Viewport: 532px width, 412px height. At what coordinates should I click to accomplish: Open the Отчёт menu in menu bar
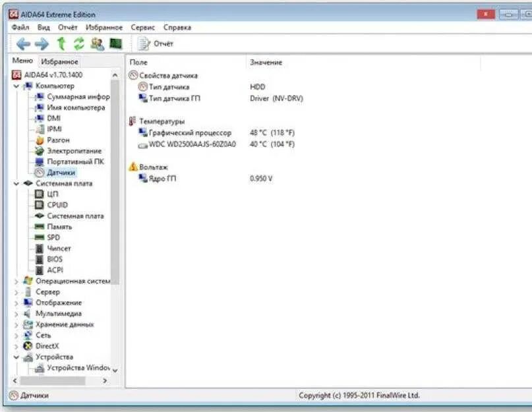click(67, 28)
